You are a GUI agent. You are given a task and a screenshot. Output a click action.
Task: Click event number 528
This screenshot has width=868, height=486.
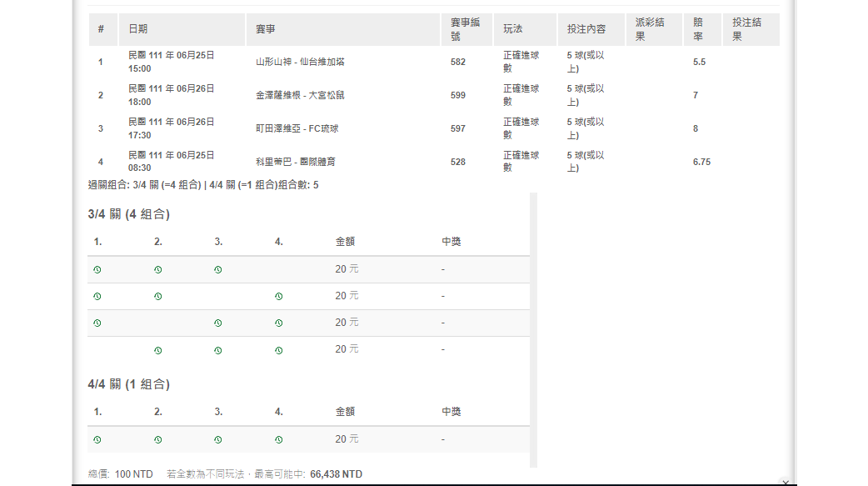click(458, 162)
